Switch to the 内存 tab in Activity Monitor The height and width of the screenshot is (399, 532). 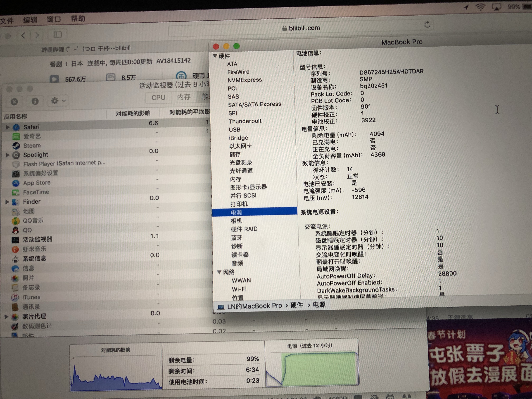184,97
